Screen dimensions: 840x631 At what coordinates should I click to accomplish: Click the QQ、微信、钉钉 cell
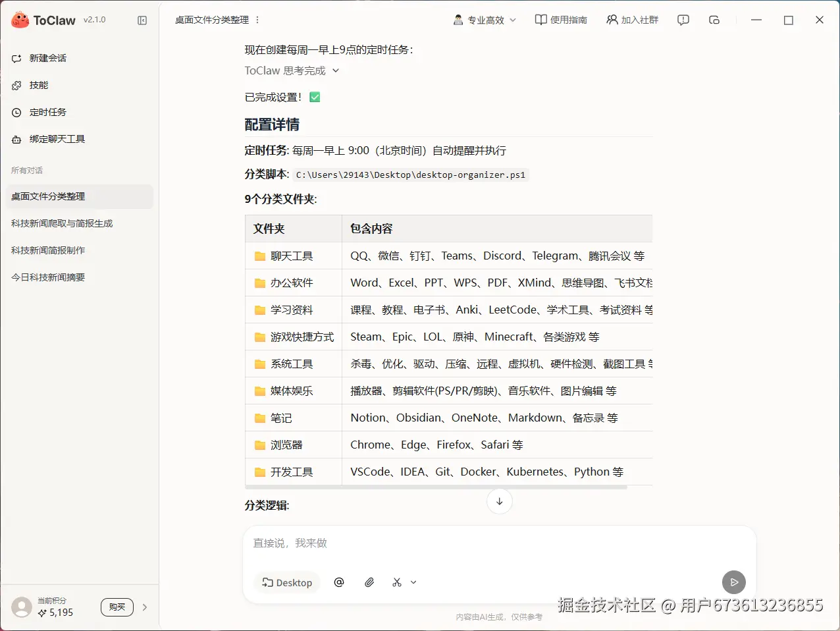[497, 256]
